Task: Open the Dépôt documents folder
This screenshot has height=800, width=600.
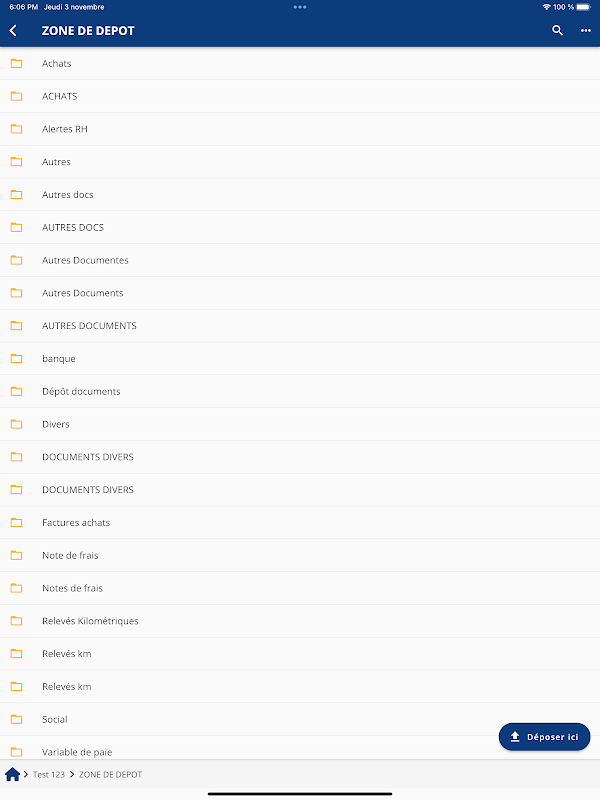Action: 300,391
